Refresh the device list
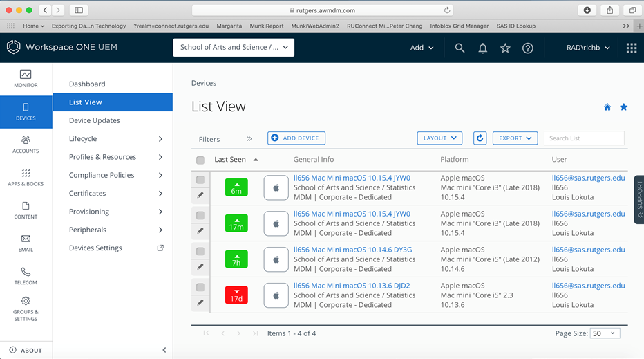 point(480,138)
